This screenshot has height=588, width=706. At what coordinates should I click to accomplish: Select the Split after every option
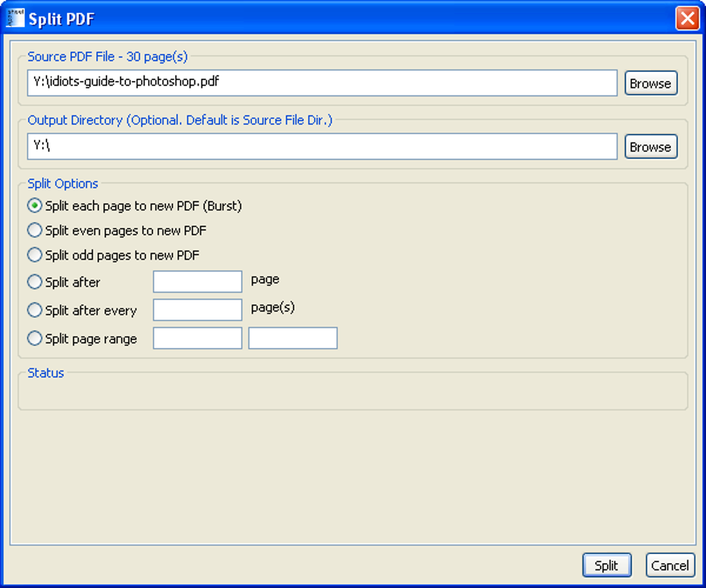tap(35, 311)
